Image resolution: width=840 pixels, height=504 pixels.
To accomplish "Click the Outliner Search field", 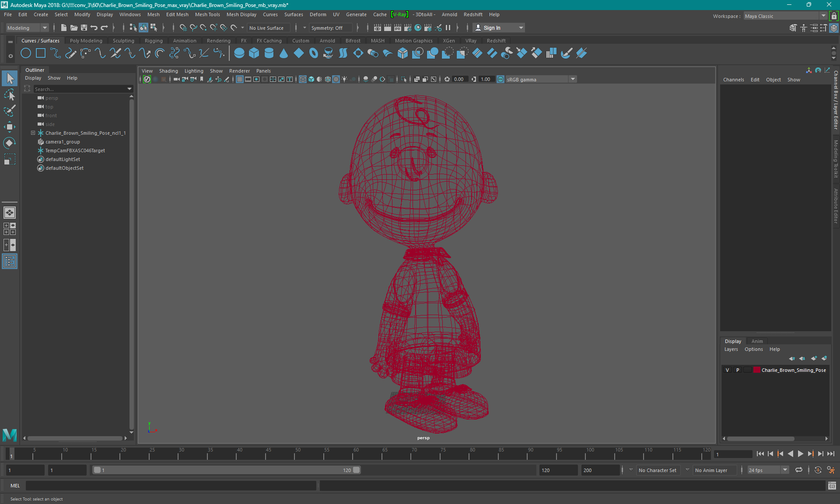I will [x=80, y=89].
